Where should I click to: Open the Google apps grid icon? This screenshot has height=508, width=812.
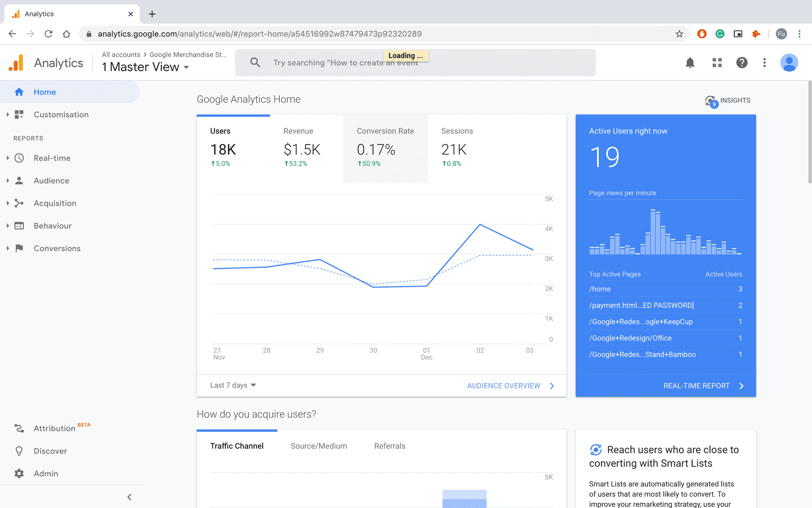[x=717, y=63]
